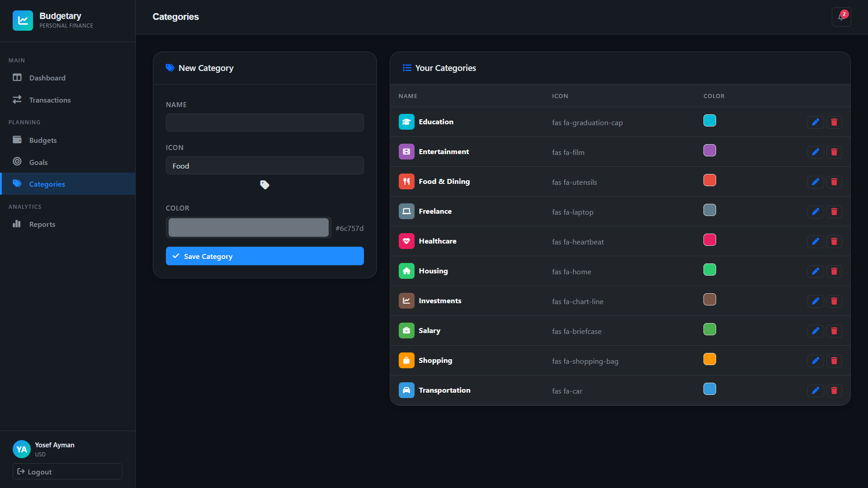The image size is (868, 488).
Task: Open the new category color picker
Action: tap(248, 228)
